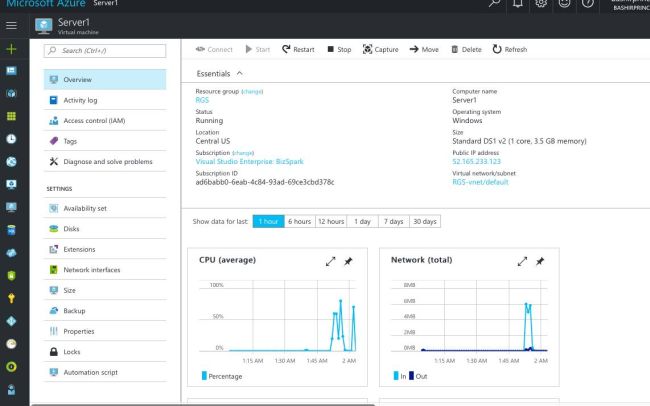Open RGS-vnet/default virtual network link
Screen dimensions: 650x406
480,182
